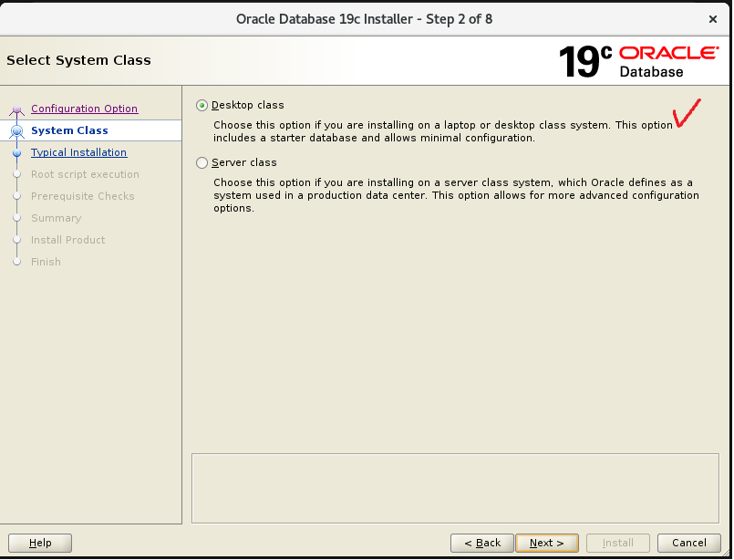Screen dimensions: 734x560
Task: Click the 'Install Product' step text
Action: pos(67,240)
